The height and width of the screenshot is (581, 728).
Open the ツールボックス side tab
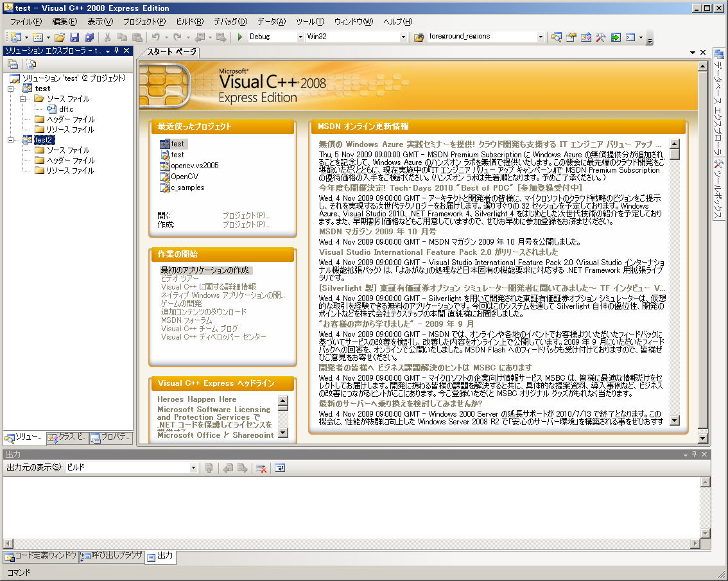point(718,189)
